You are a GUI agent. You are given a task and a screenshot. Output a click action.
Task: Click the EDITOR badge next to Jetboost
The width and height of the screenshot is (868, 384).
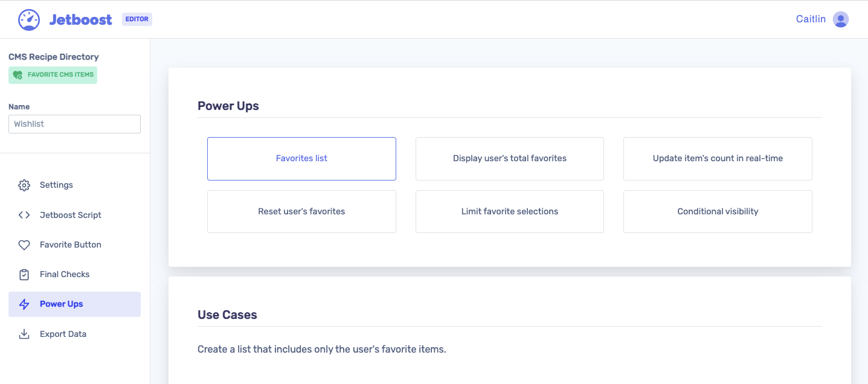point(137,19)
